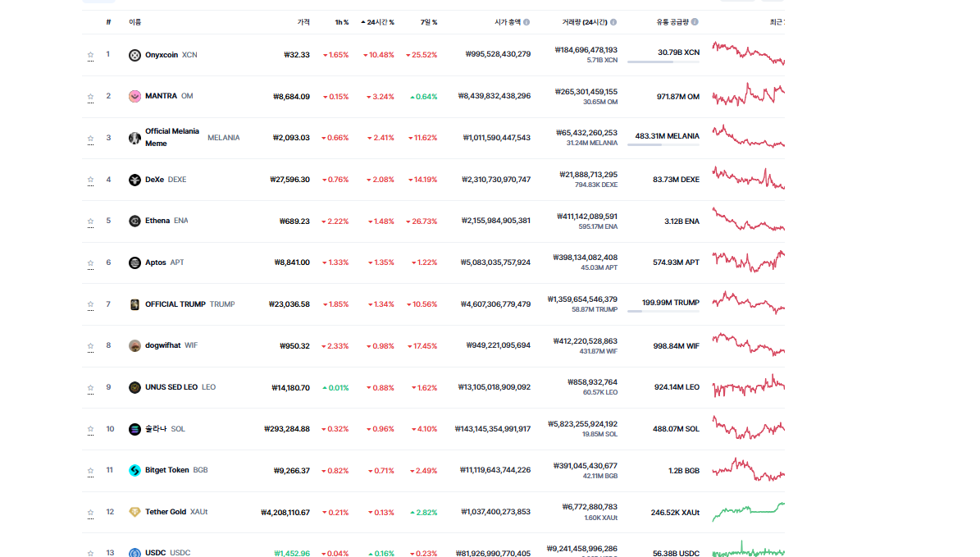Star Tether Gold row
This screenshot has width=980, height=557.
tap(91, 513)
